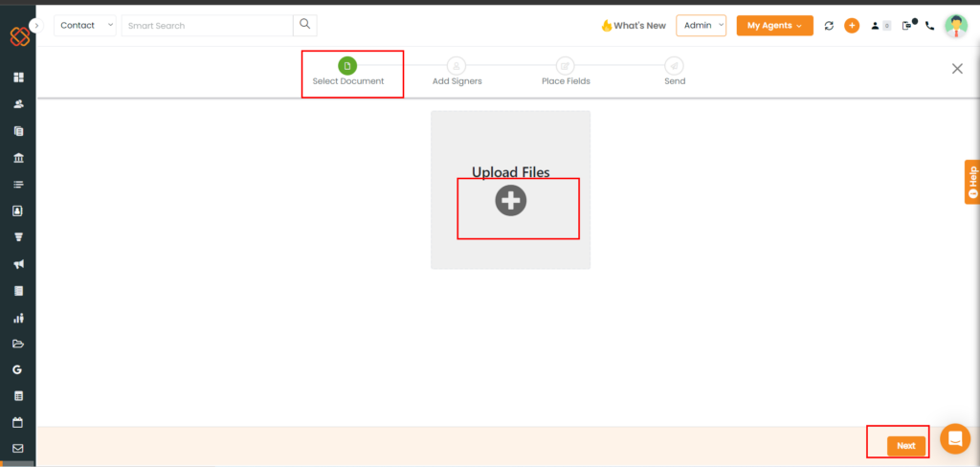
Task: Click the Next button
Action: [x=905, y=446]
